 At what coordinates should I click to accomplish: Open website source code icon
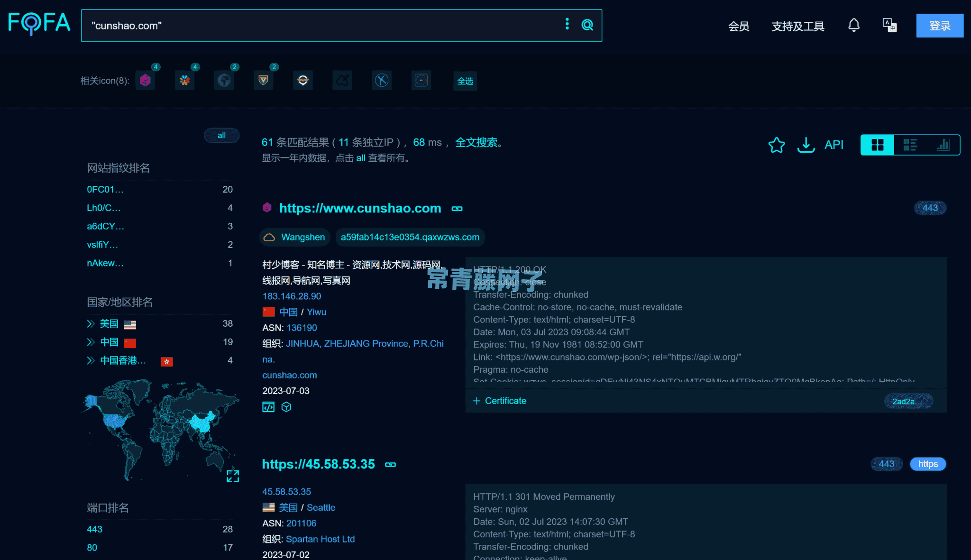click(268, 407)
